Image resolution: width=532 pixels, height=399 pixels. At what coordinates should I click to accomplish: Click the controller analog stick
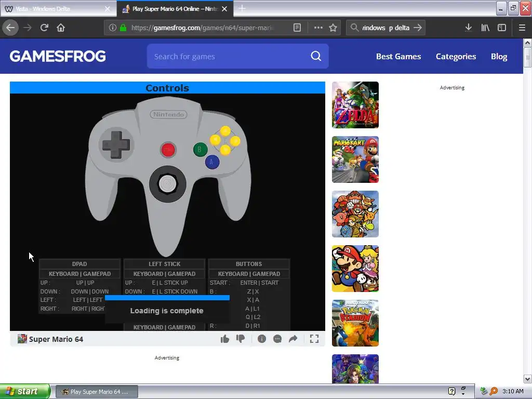(x=168, y=184)
